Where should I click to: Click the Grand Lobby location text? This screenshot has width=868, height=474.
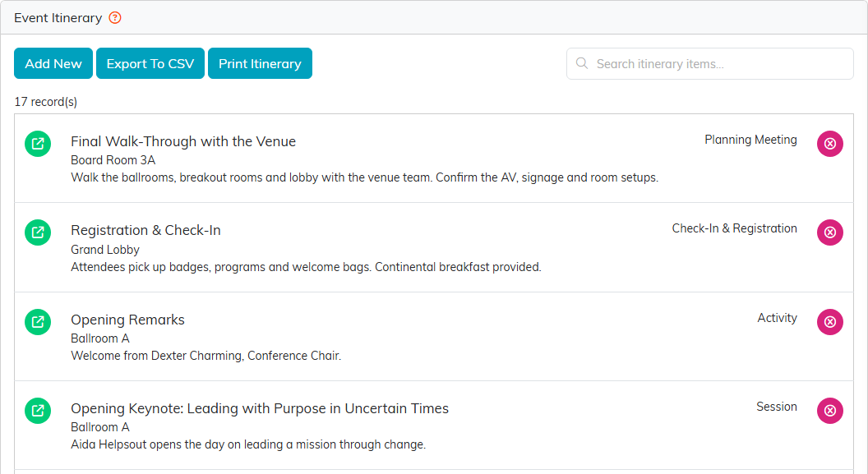pyautogui.click(x=105, y=250)
